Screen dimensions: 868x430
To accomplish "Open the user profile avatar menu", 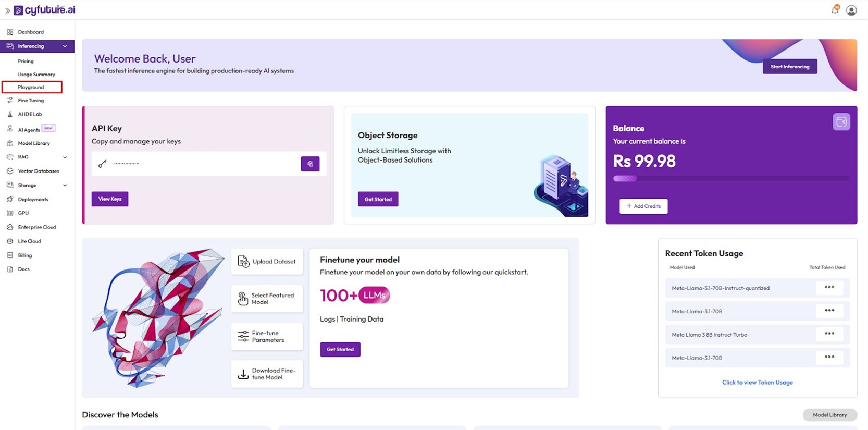I will pos(851,10).
